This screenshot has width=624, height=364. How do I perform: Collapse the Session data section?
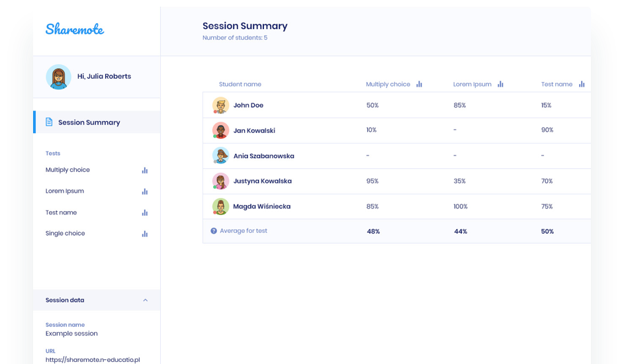coord(145,300)
